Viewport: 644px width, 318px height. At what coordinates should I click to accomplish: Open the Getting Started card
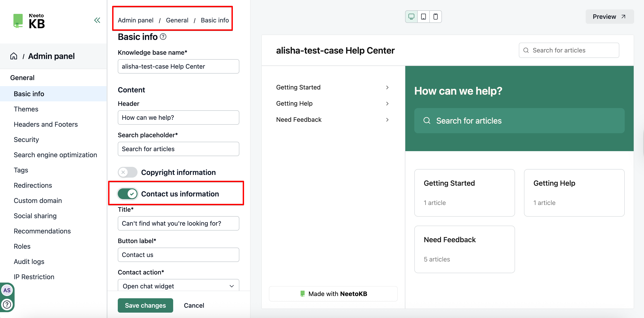(465, 193)
